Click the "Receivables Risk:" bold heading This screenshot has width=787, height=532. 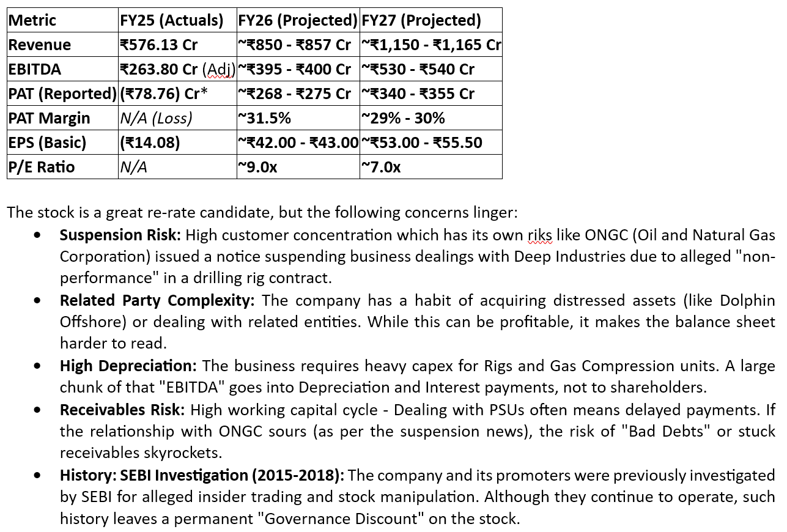point(122,410)
